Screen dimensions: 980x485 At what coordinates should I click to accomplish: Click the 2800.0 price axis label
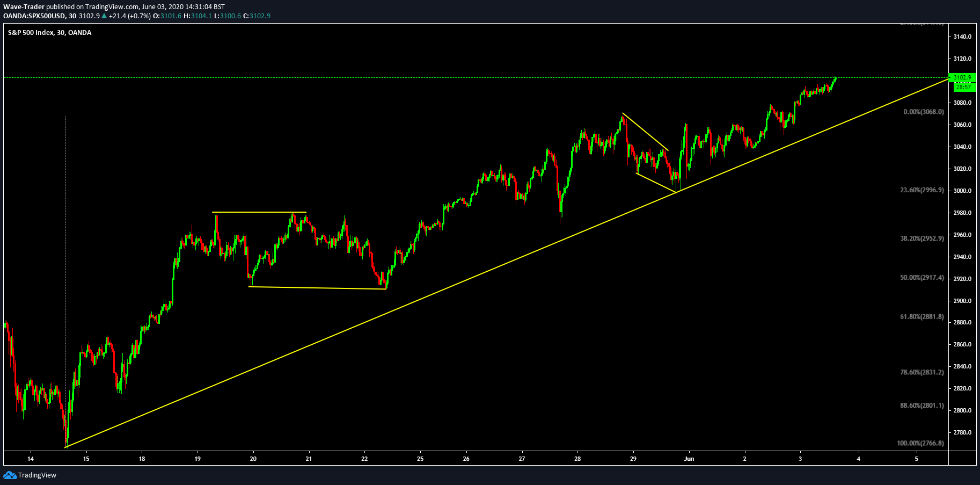click(963, 410)
